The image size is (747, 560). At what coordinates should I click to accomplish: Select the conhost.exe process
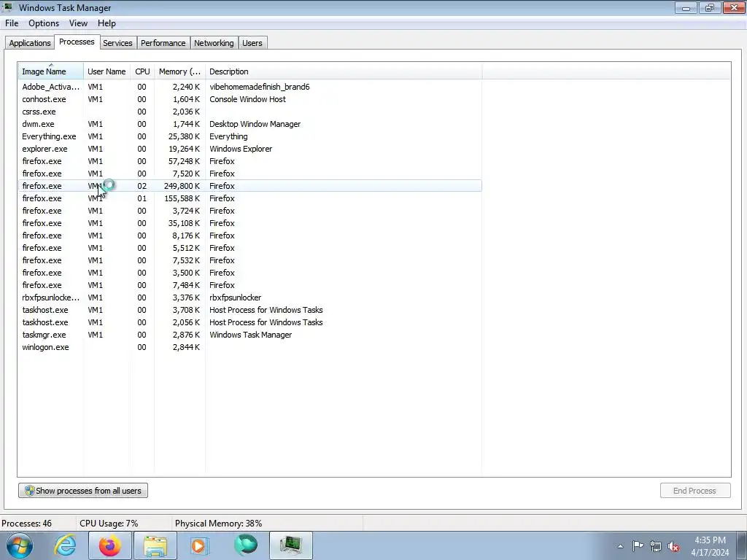(250, 99)
